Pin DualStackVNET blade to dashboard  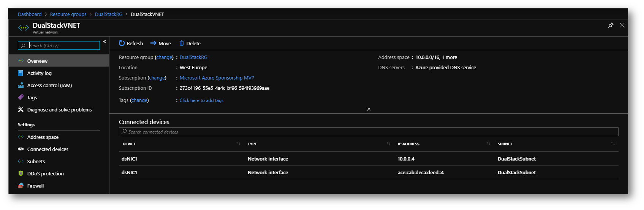(x=611, y=25)
